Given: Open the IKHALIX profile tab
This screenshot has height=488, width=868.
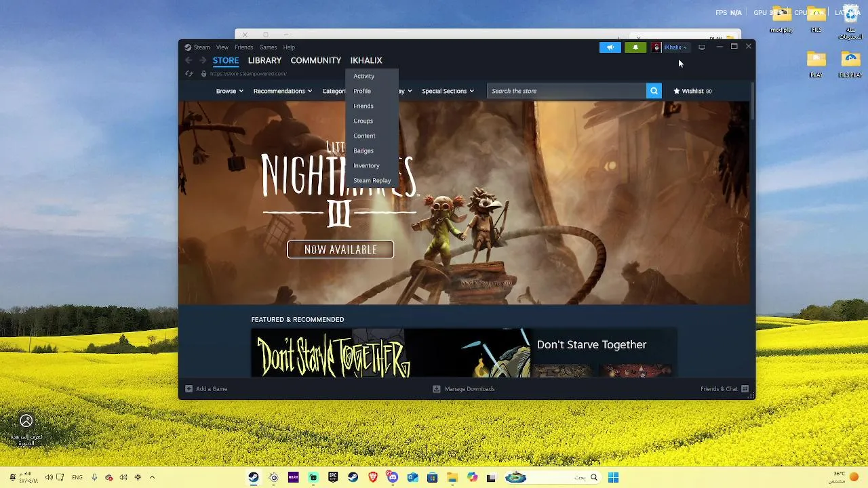Looking at the screenshot, I should click(366, 60).
